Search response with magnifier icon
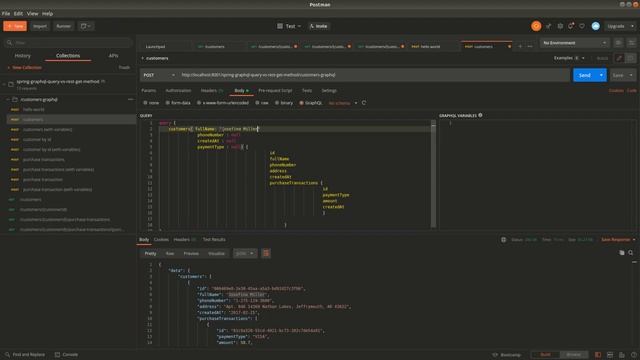Viewport: 640px width, 360px height. pos(631,253)
